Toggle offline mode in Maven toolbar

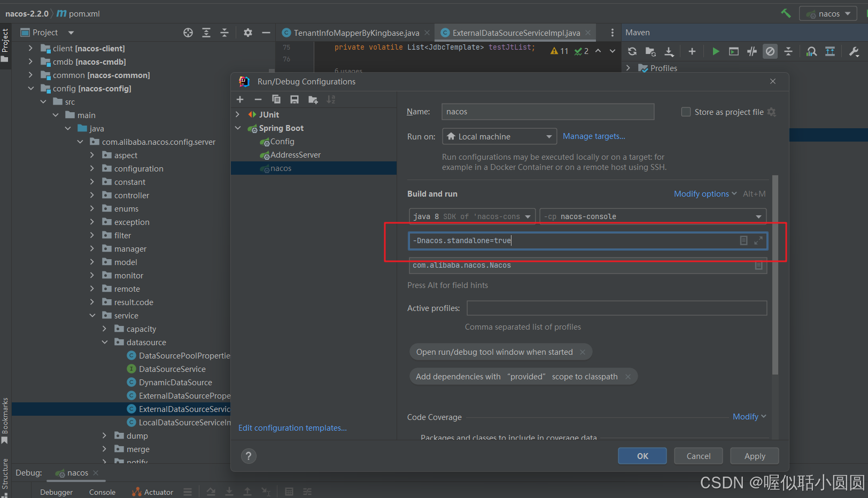click(752, 51)
